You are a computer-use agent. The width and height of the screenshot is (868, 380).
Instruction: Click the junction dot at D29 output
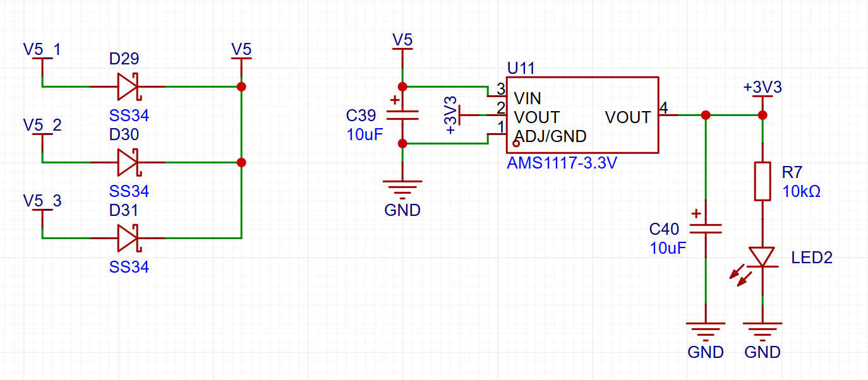tap(241, 86)
